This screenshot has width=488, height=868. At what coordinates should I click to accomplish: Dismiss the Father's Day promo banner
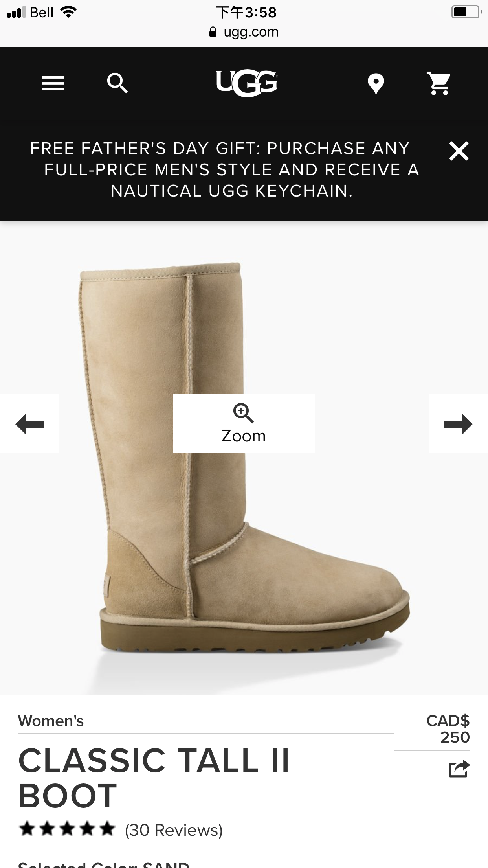(459, 151)
